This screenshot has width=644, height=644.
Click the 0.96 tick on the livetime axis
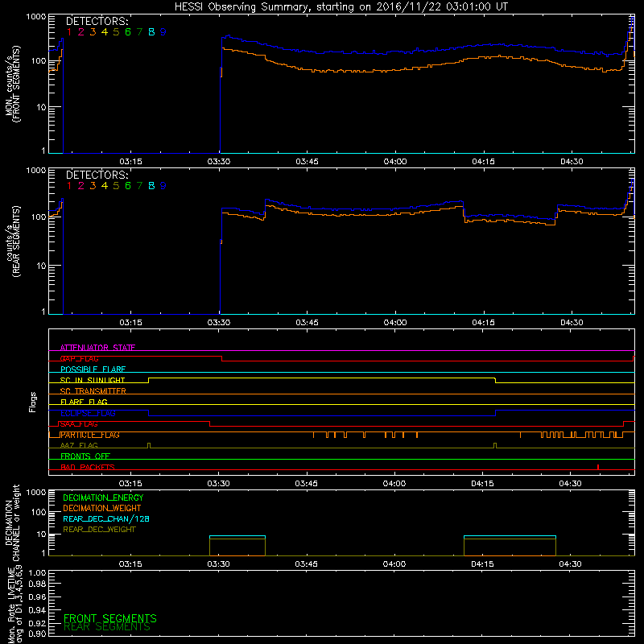(x=37, y=597)
